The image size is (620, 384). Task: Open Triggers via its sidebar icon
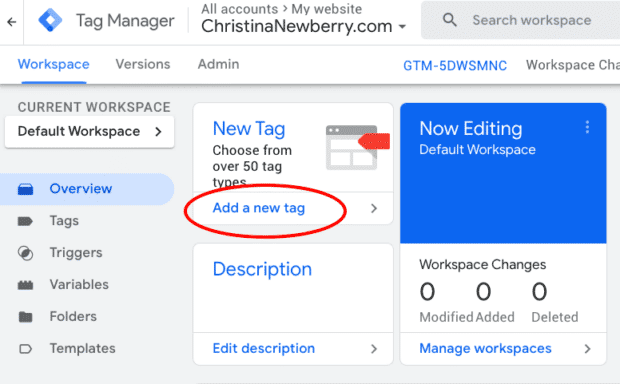pos(25,253)
